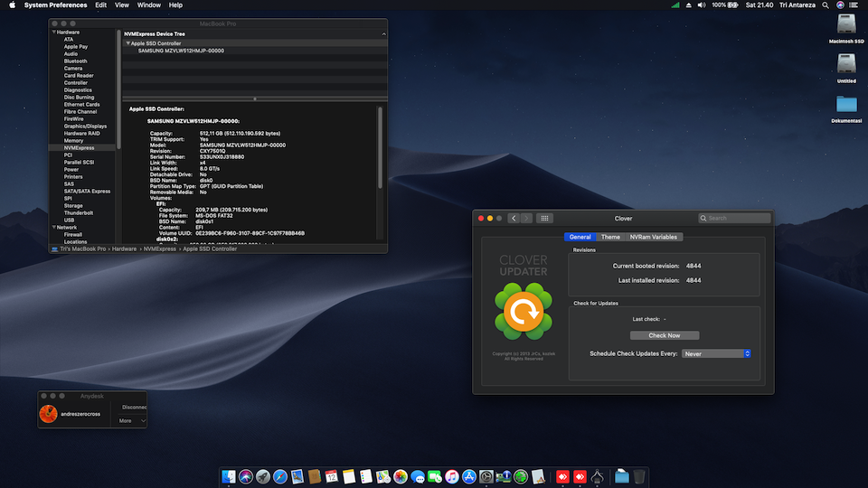The width and height of the screenshot is (868, 488).
Task: Select Memory in hardware sidebar
Action: 73,141
